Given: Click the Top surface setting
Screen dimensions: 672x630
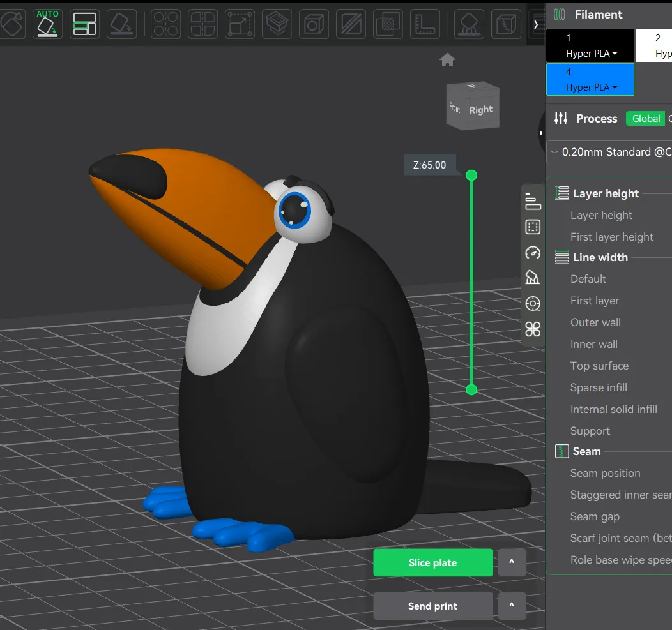Looking at the screenshot, I should pos(599,366).
